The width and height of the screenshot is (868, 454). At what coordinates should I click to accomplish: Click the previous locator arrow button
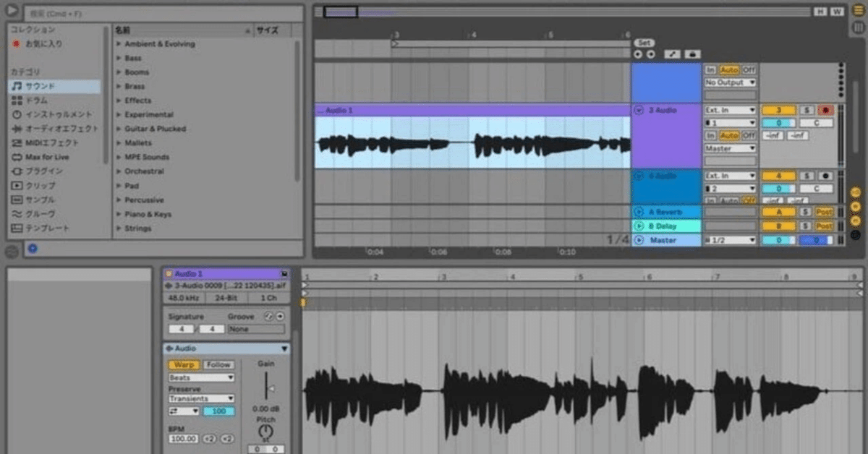tap(638, 54)
